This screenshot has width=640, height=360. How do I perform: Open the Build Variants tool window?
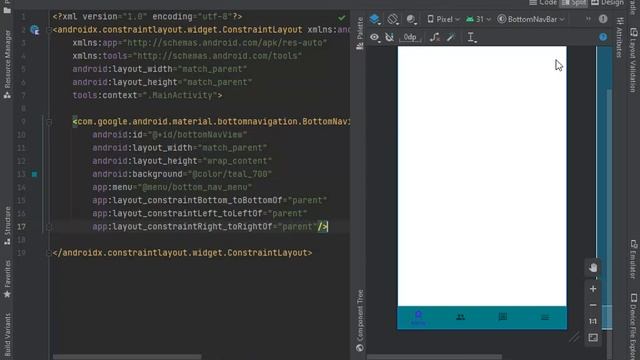(x=7, y=335)
